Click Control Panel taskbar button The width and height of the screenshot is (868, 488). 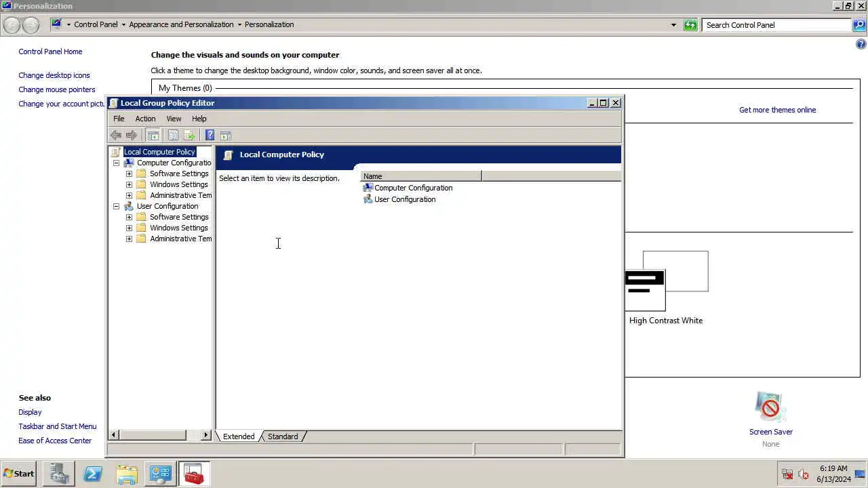161,474
